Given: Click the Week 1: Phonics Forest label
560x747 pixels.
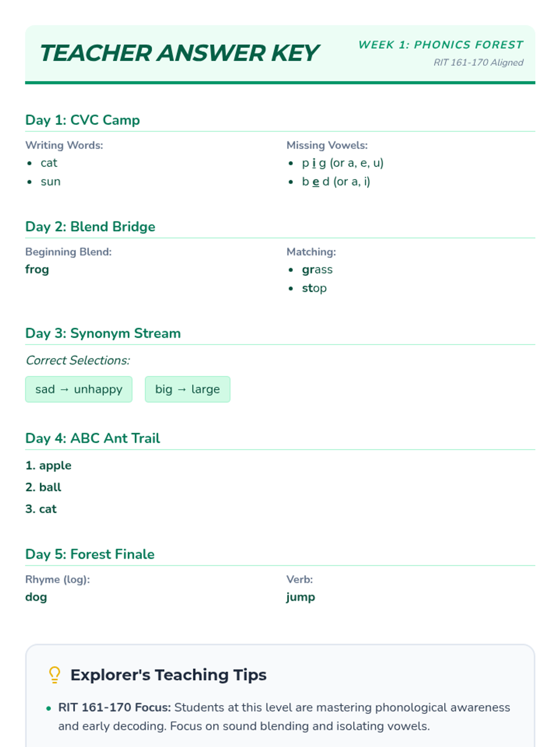Looking at the screenshot, I should (x=441, y=45).
